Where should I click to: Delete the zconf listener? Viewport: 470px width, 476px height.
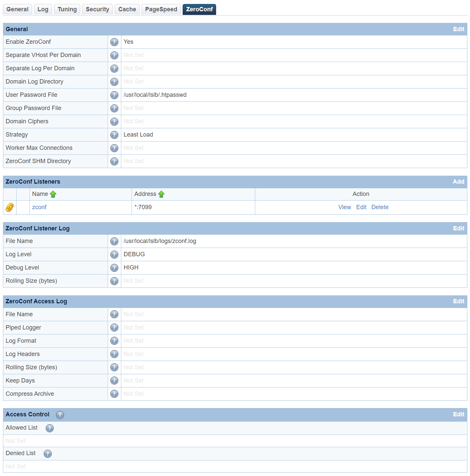click(380, 207)
